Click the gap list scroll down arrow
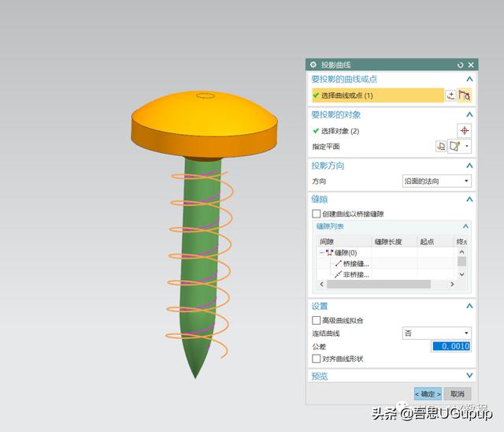 point(461,274)
